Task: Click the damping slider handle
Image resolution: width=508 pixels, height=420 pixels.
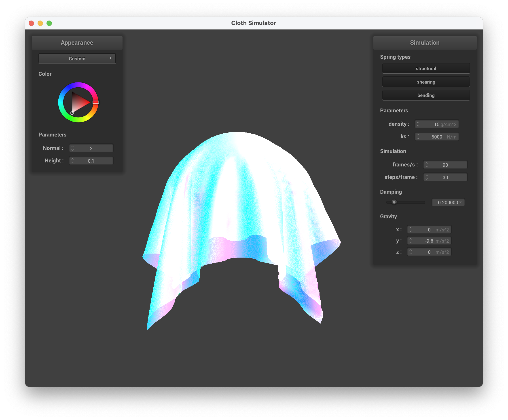Action: pyautogui.click(x=394, y=202)
